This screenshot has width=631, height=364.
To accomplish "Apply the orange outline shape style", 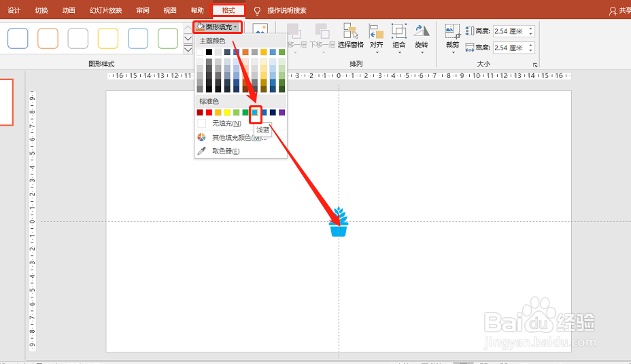I will (48, 38).
